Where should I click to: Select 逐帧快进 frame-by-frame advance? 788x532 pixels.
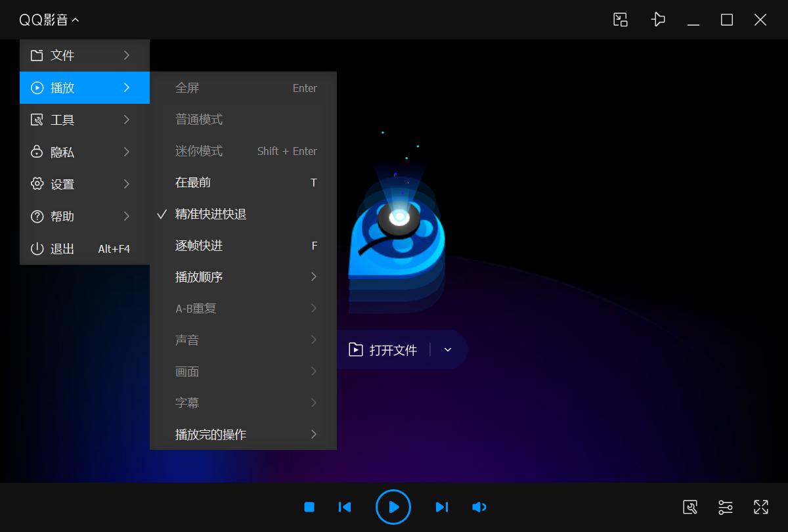[199, 246]
